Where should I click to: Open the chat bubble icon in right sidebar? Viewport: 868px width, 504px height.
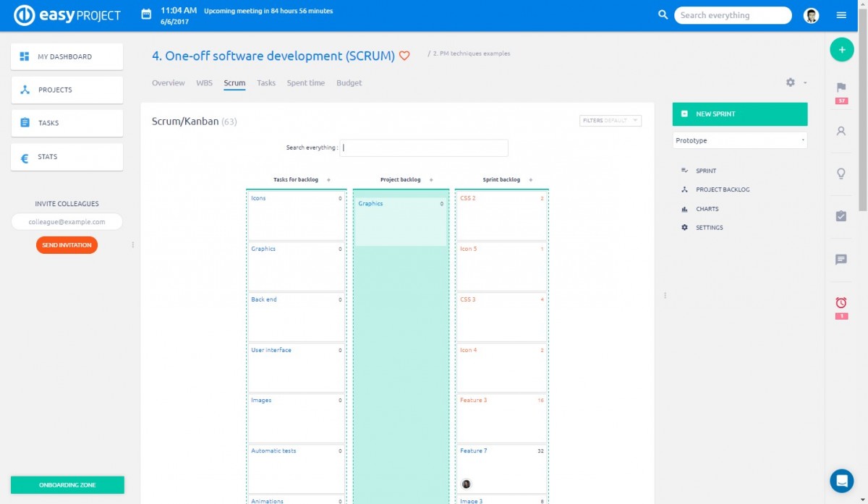[841, 259]
